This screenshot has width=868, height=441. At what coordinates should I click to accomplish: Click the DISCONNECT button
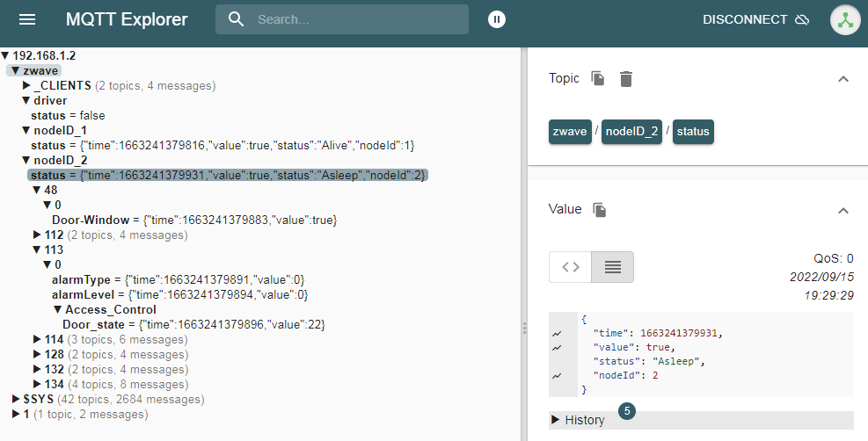pyautogui.click(x=755, y=19)
